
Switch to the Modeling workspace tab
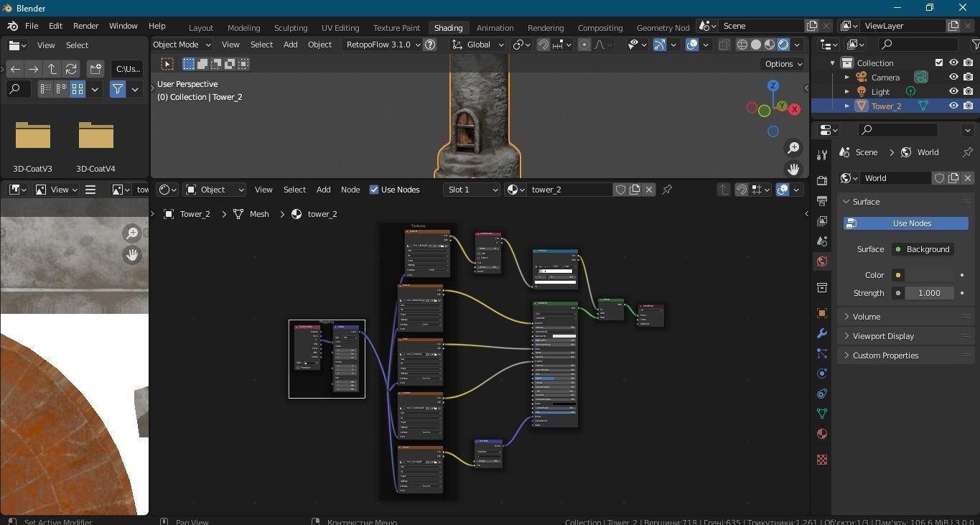click(243, 27)
